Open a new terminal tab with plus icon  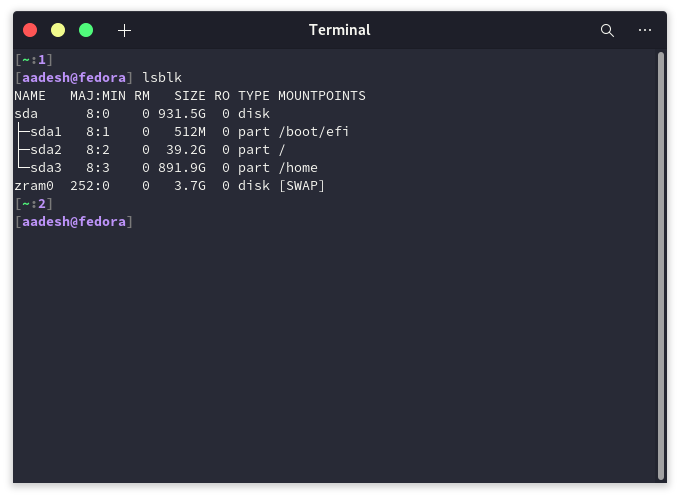[124, 30]
